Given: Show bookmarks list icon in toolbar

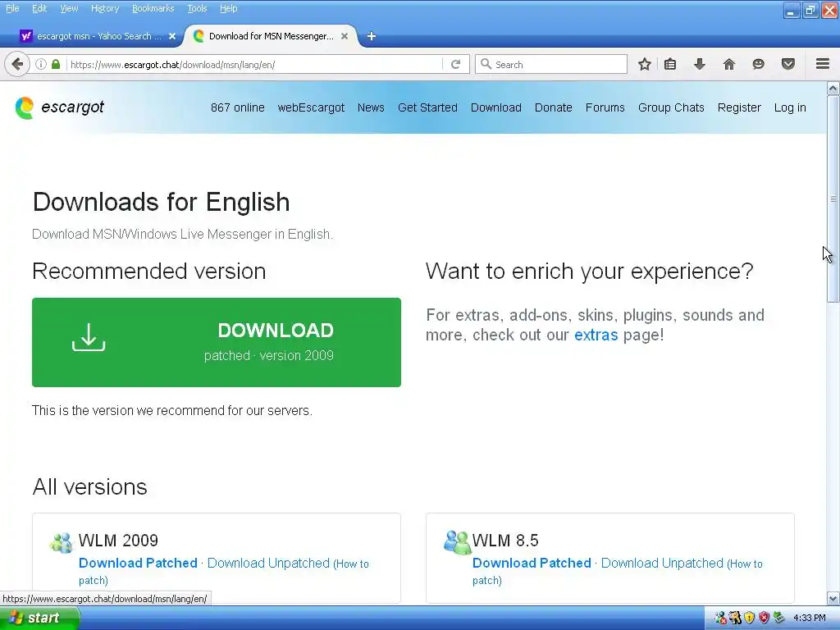Looking at the screenshot, I should (670, 64).
